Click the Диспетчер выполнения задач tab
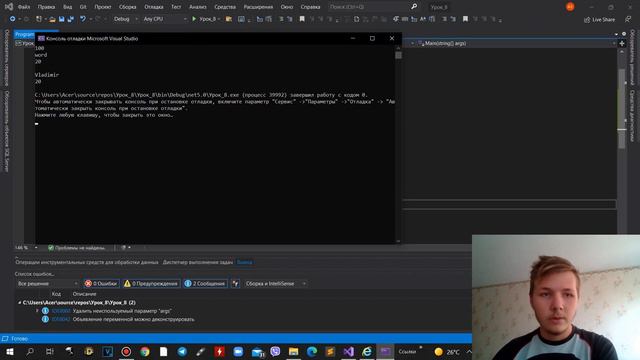This screenshot has width=640, height=360. (x=198, y=262)
